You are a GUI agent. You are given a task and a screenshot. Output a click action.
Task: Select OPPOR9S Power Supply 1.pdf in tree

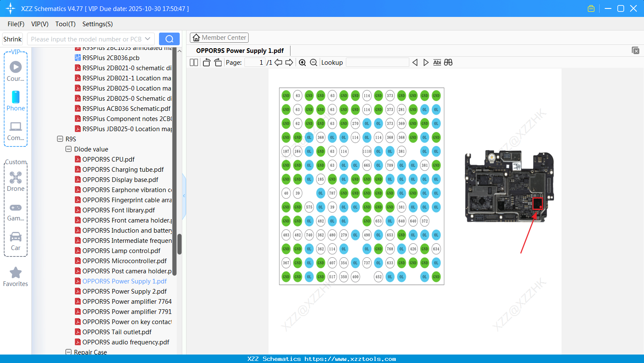124,281
